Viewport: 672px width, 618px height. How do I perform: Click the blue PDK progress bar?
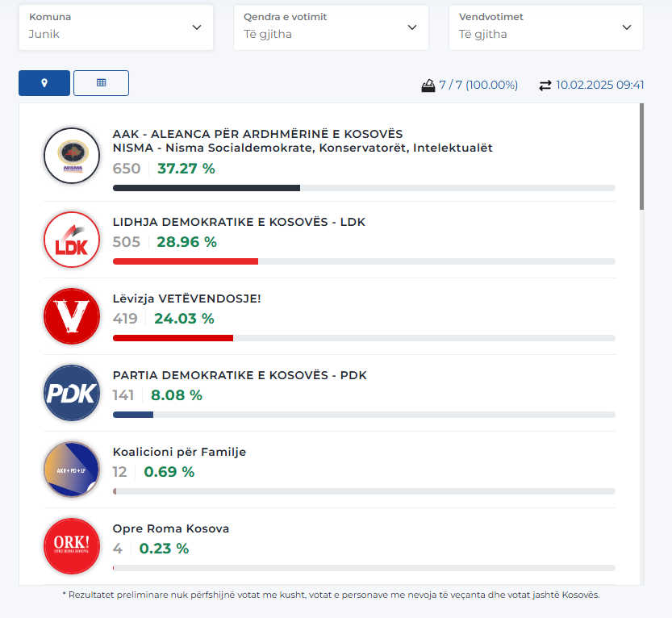[x=133, y=415]
